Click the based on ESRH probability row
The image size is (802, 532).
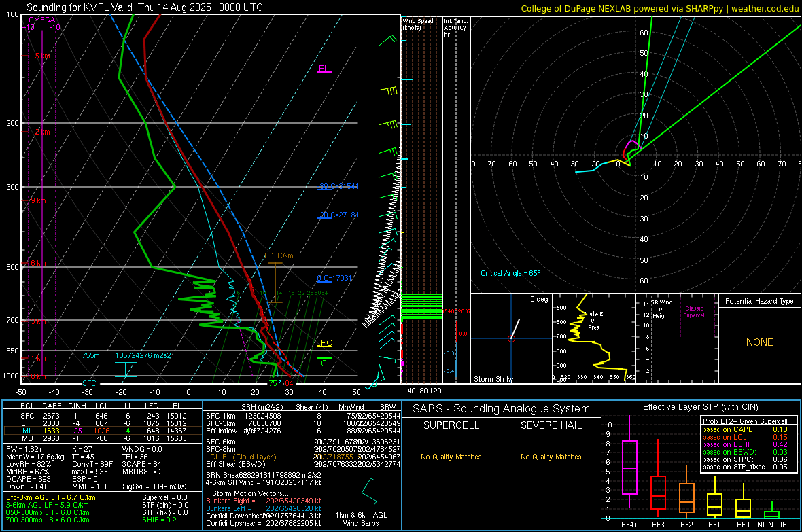745,444
